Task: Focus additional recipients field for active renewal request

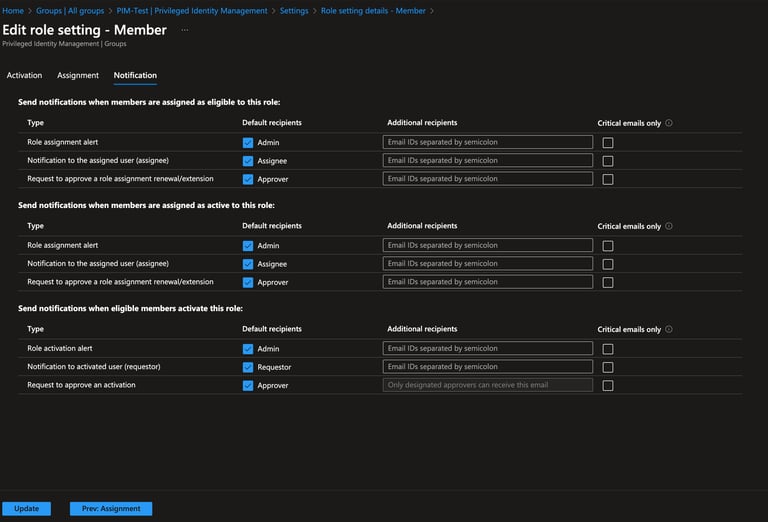Action: pos(488,282)
